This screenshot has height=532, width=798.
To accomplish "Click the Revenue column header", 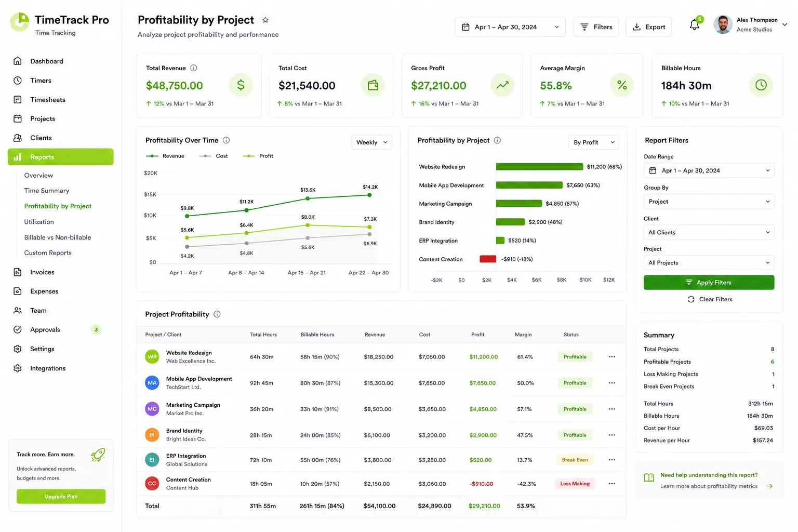I will [x=375, y=335].
